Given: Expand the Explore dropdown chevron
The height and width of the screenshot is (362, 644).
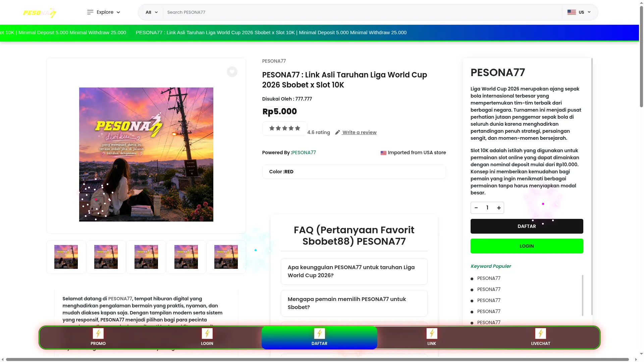Looking at the screenshot, I should (118, 12).
